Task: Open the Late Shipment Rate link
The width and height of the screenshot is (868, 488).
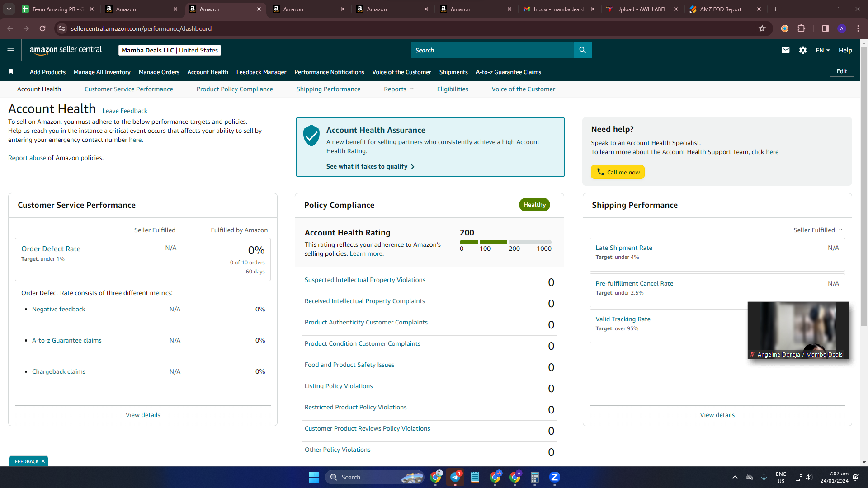Action: [624, 248]
